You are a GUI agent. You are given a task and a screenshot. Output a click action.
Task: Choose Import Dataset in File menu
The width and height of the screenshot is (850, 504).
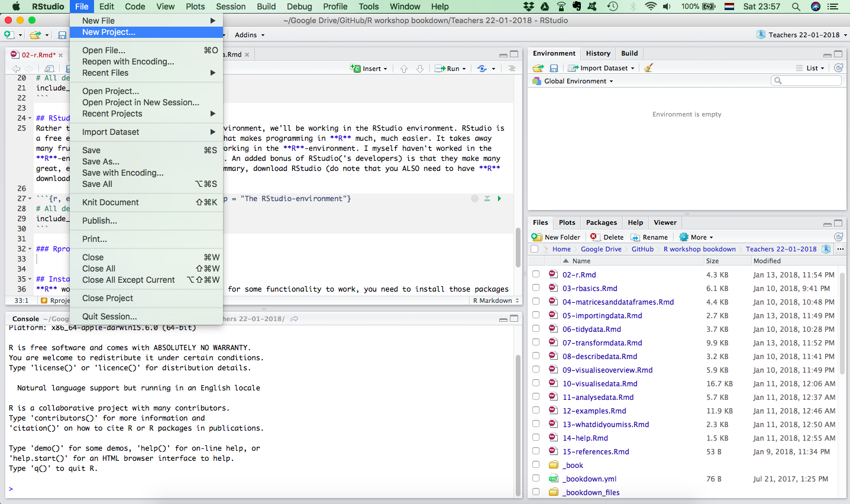[146, 132]
